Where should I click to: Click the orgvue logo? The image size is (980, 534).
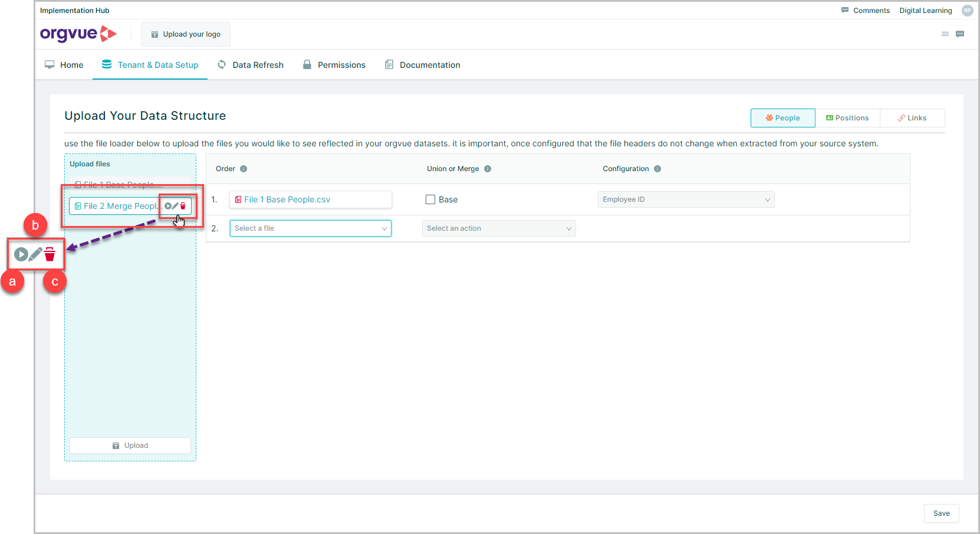click(x=78, y=34)
